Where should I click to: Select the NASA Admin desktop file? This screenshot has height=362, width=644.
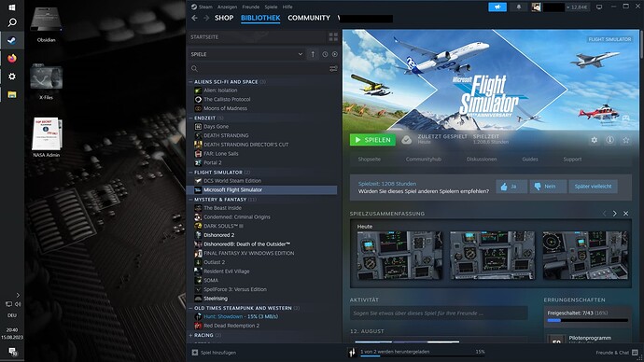click(x=47, y=137)
